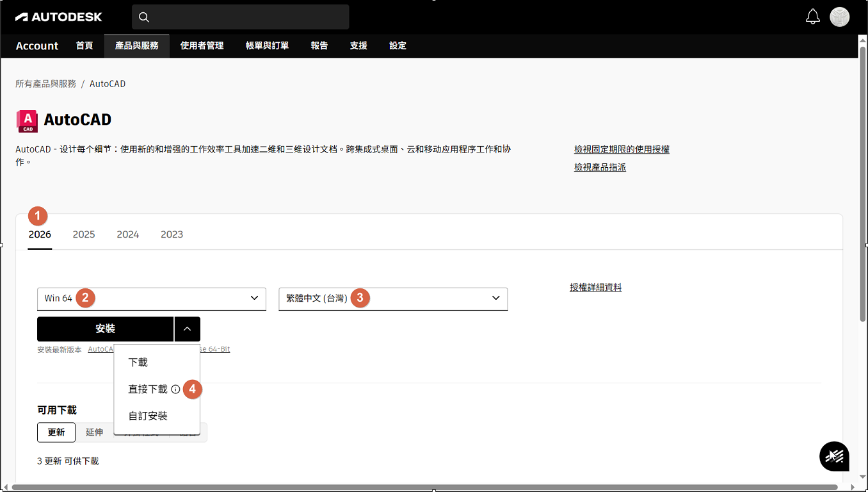Click the search magnifier icon
The height and width of the screenshot is (492, 868).
144,17
